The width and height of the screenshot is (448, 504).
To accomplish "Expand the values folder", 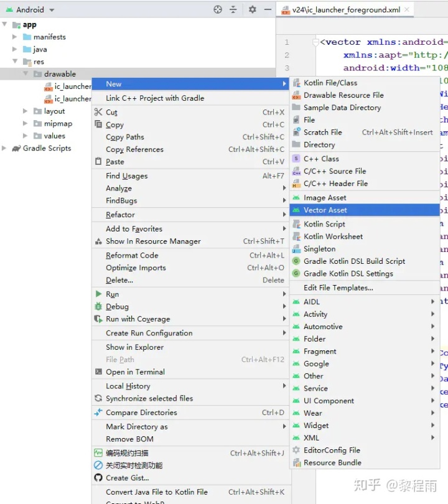I will pyautogui.click(x=25, y=136).
